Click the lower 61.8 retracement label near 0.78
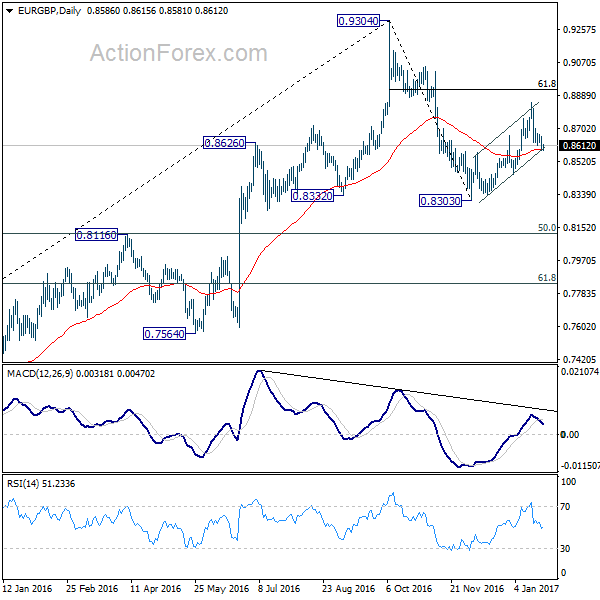 546,277
